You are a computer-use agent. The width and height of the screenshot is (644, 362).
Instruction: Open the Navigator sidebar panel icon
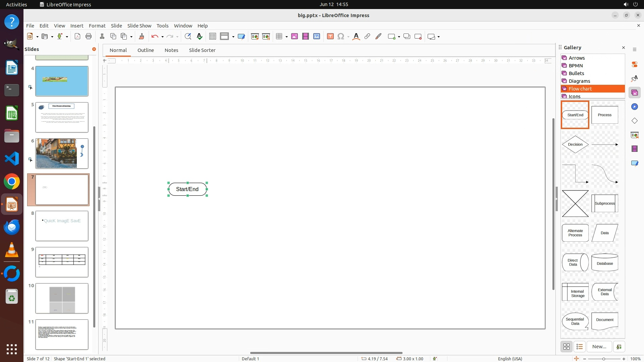(x=635, y=107)
